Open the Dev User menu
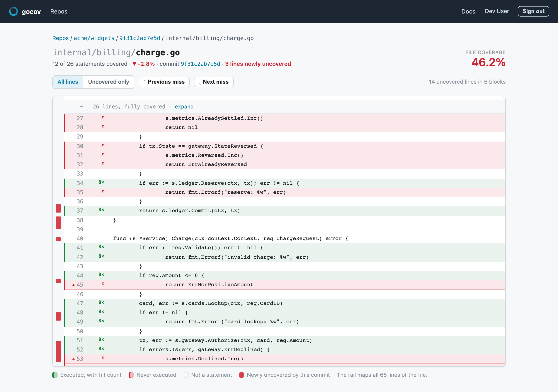 (497, 11)
